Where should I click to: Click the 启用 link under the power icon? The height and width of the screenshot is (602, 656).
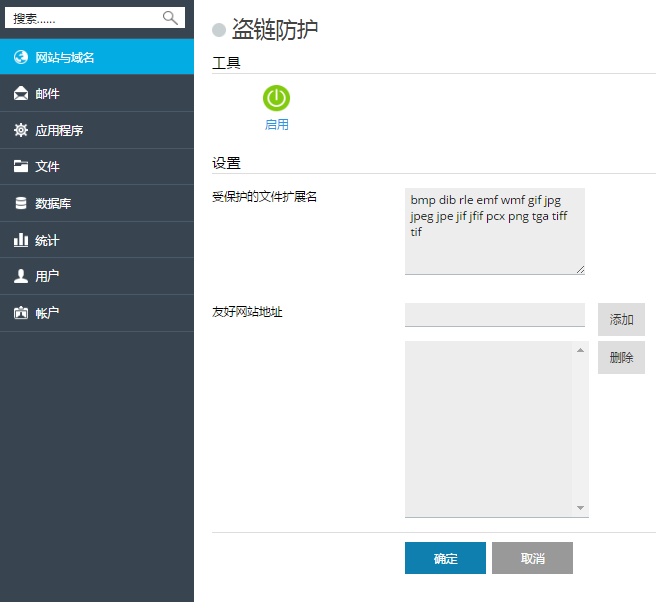[x=277, y=125]
